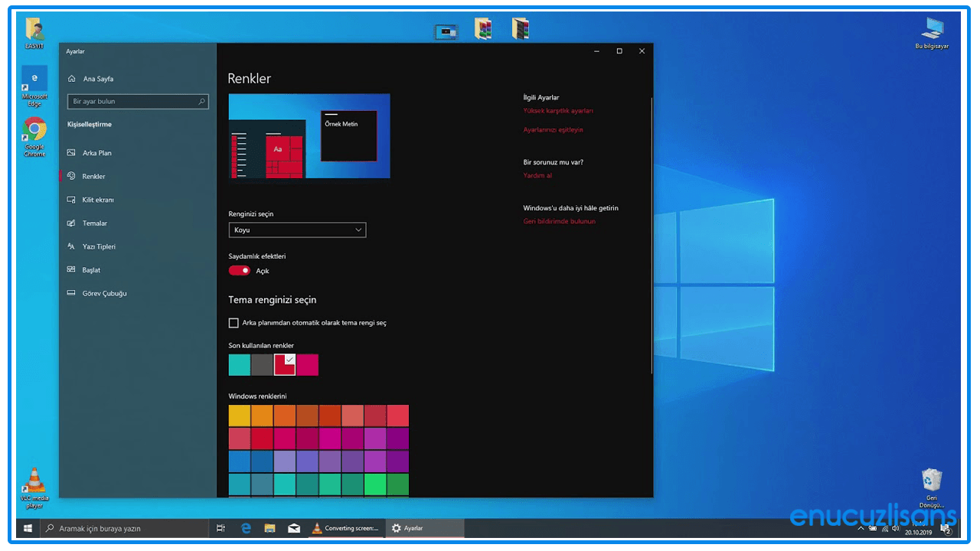
Task: Open File Explorer from the taskbar
Action: tap(269, 528)
